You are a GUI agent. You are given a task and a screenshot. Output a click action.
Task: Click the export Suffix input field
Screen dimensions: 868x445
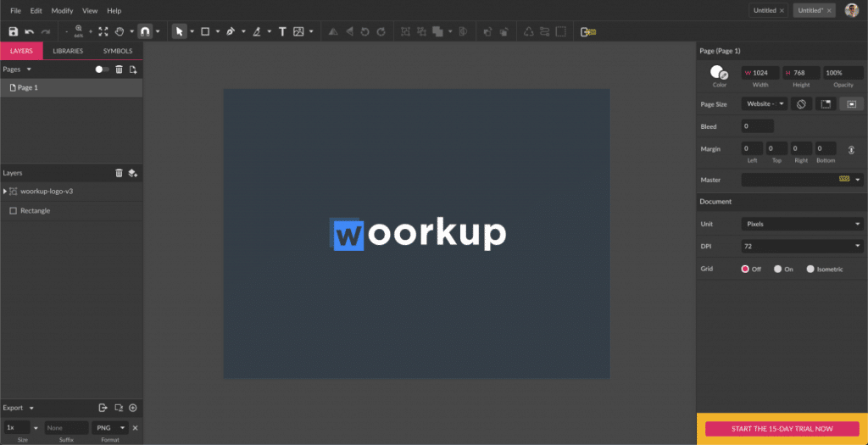(x=66, y=428)
